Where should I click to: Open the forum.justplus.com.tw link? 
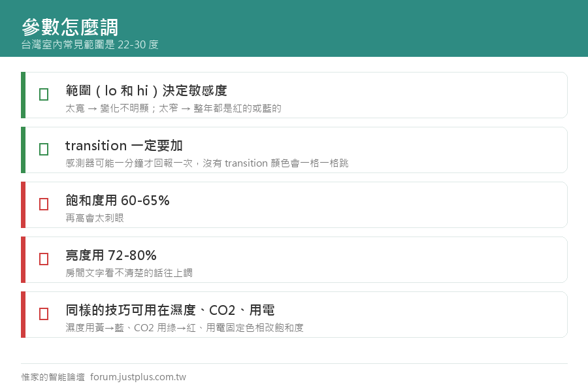(x=138, y=377)
